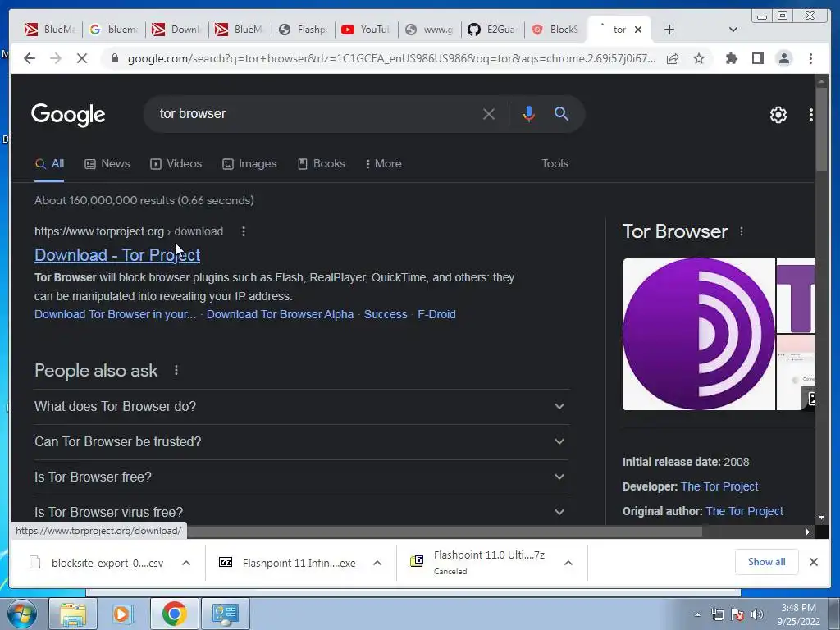Screen dimensions: 840x630
Task: View site information via the lock icon
Action: pyautogui.click(x=115, y=58)
